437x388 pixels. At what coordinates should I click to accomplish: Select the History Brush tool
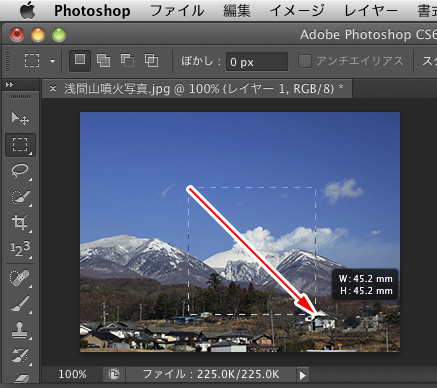20,355
